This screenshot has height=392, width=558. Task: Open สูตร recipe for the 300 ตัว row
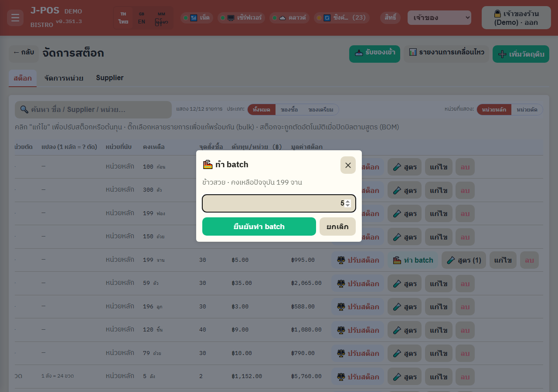(x=405, y=190)
